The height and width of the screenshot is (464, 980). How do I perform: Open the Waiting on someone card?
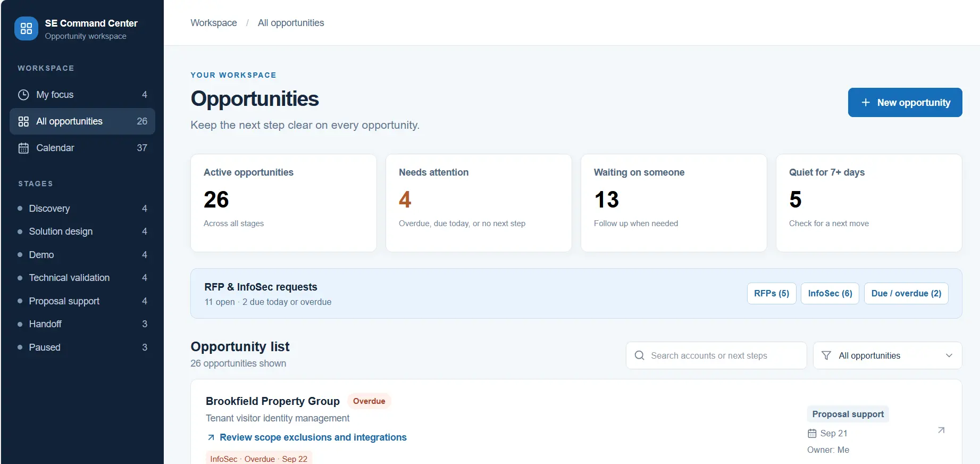674,203
